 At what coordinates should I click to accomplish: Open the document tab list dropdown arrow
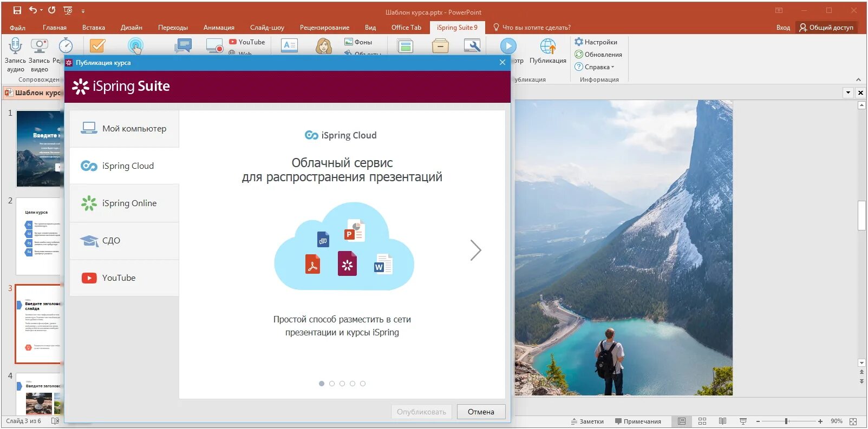click(x=848, y=93)
